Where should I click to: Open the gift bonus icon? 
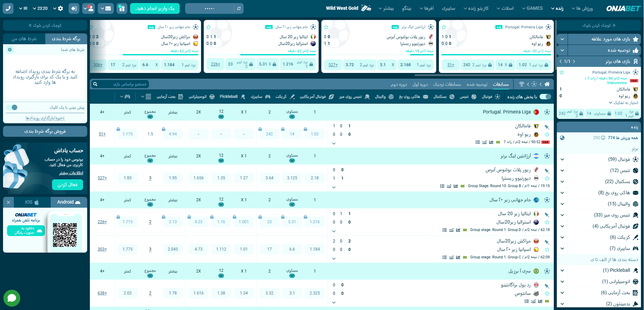click(x=122, y=8)
